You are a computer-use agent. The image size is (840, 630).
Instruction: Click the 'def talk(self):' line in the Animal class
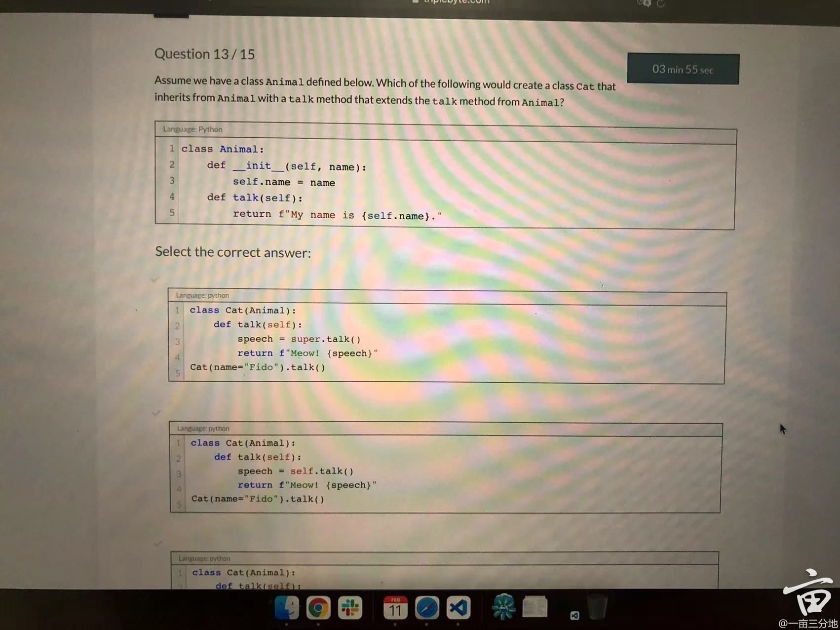(255, 198)
